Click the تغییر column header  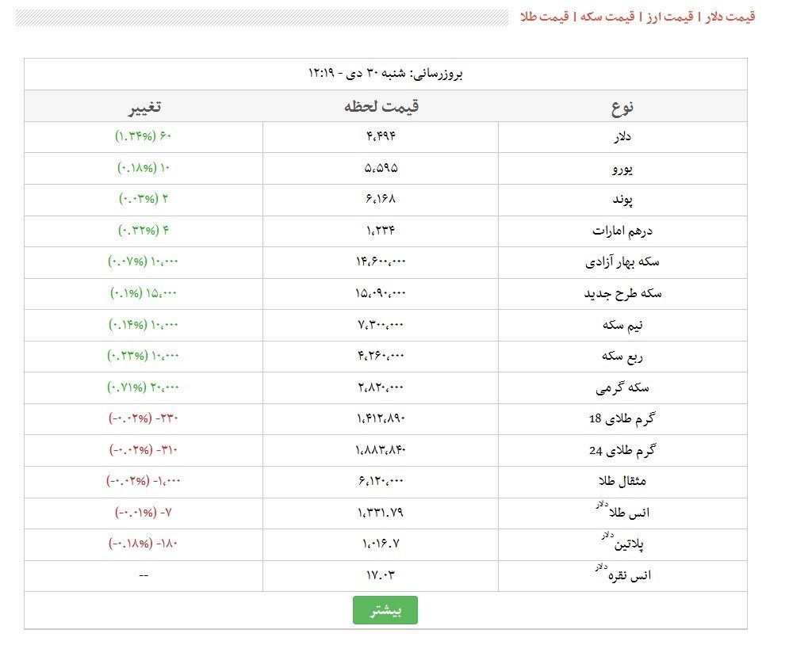(x=144, y=106)
